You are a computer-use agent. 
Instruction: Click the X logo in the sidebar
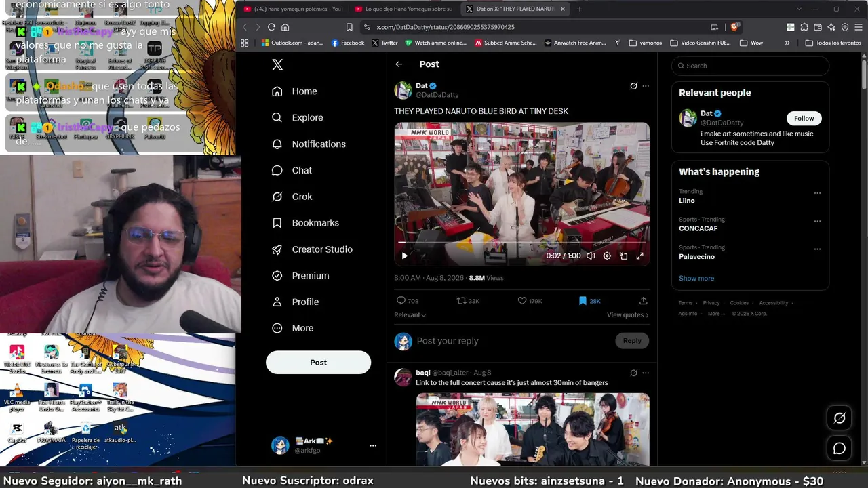point(277,64)
